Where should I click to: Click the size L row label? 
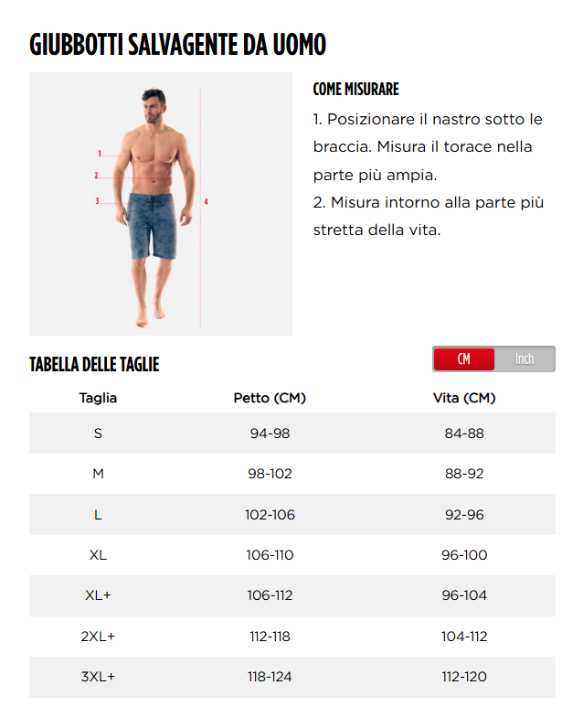(x=98, y=514)
